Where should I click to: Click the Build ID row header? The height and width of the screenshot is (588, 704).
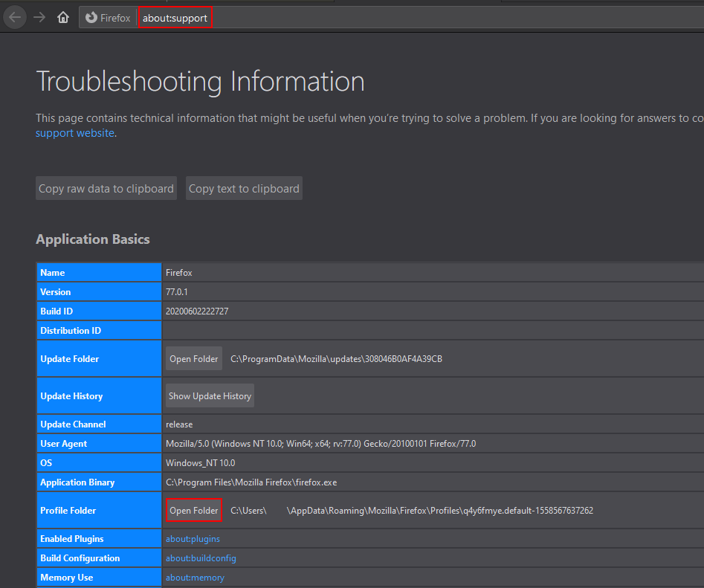point(99,311)
